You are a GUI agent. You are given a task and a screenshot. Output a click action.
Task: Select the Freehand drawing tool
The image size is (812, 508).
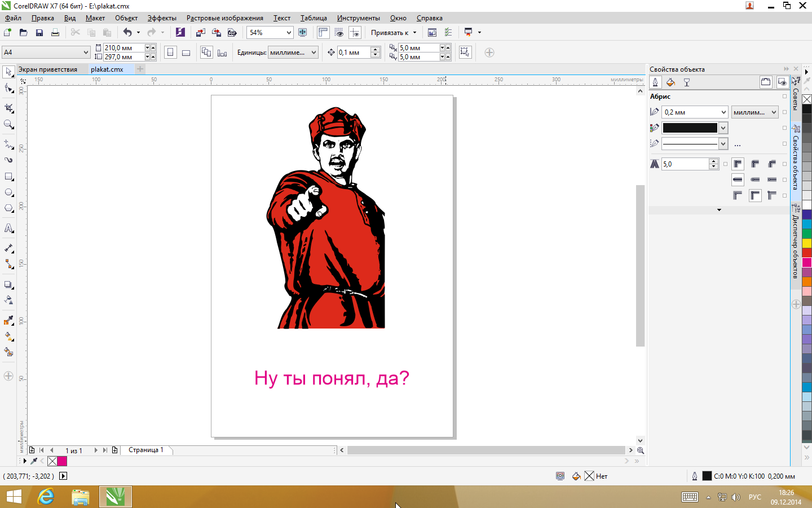pyautogui.click(x=8, y=144)
